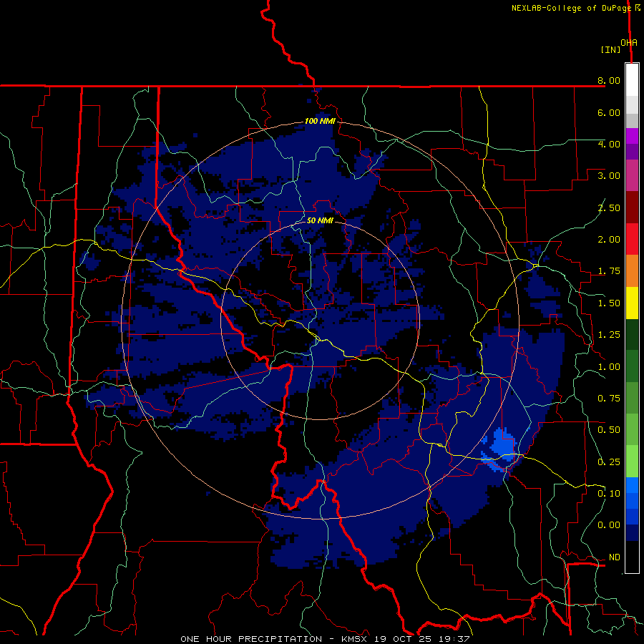The height and width of the screenshot is (644, 644).
Task: Click the bright red legend swatch under 2.00
Action: 632,239
